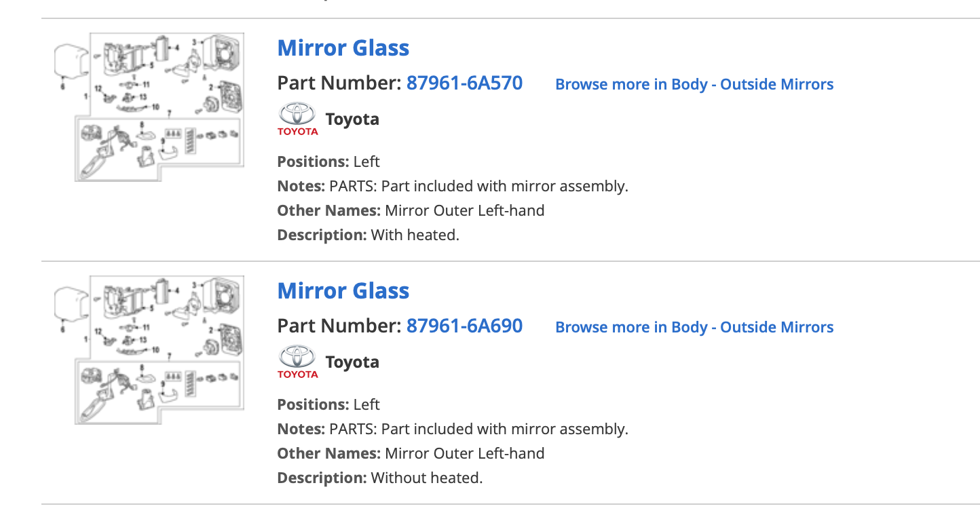Click the Notes line under part 87961-6A570
Screen dimensions: 980x517
point(453,186)
